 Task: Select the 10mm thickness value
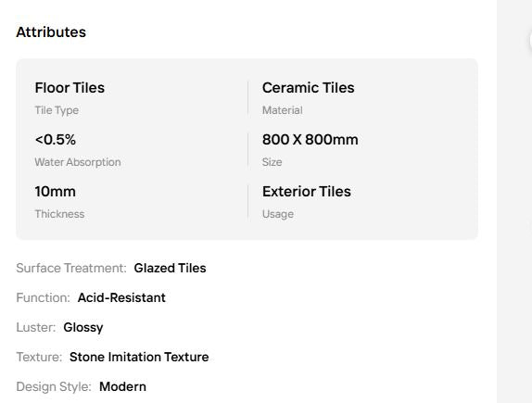[55, 192]
